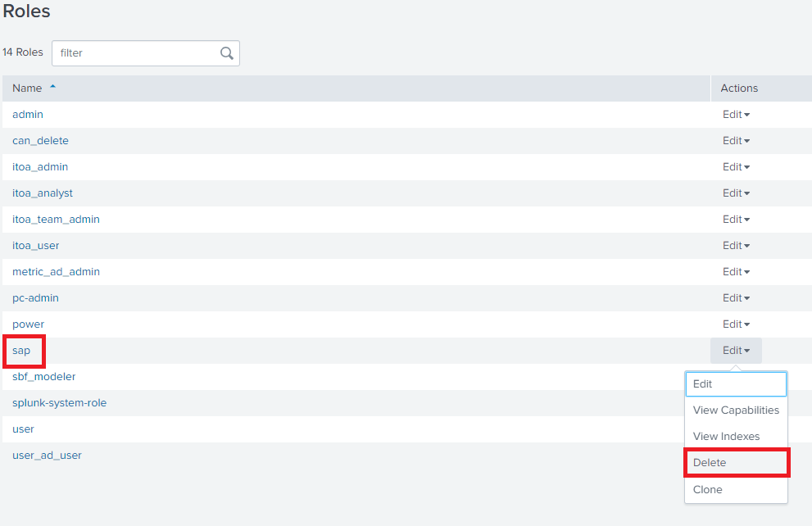This screenshot has width=812, height=526.
Task: Click the search magnifier icon in filter box
Action: coord(227,53)
